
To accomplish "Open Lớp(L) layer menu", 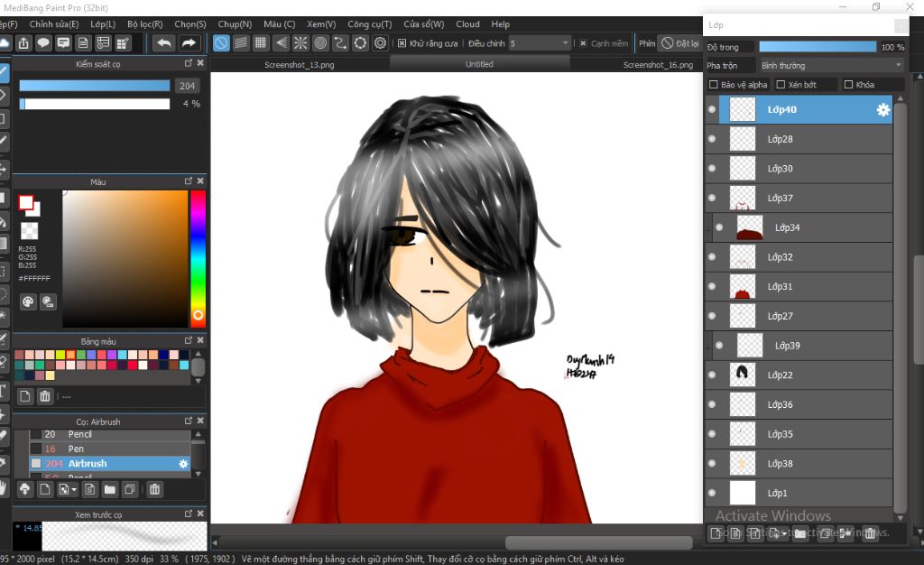I will pyautogui.click(x=103, y=24).
